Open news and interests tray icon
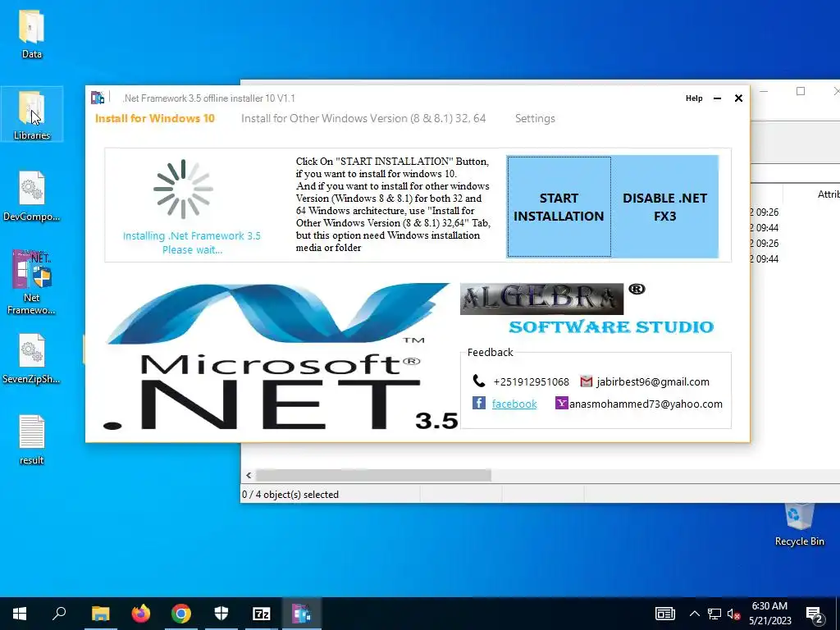This screenshot has width=840, height=630. click(664, 614)
